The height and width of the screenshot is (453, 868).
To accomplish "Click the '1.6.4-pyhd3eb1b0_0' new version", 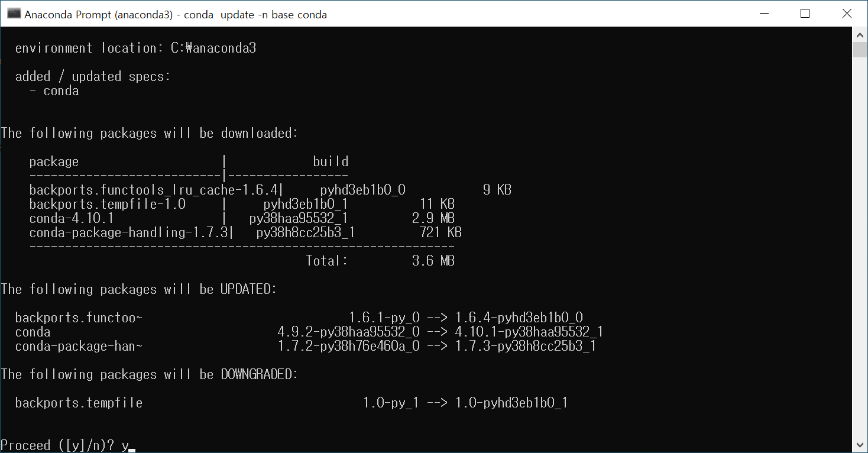I will click(519, 318).
